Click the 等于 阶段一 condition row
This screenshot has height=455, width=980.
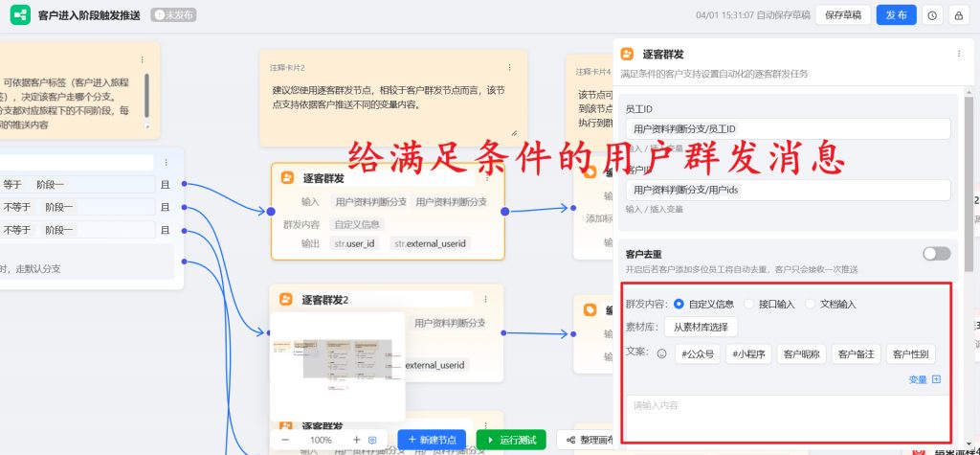78,184
